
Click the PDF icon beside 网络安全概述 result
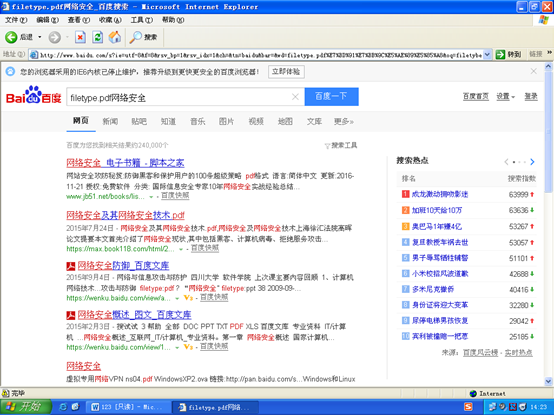tap(71, 315)
